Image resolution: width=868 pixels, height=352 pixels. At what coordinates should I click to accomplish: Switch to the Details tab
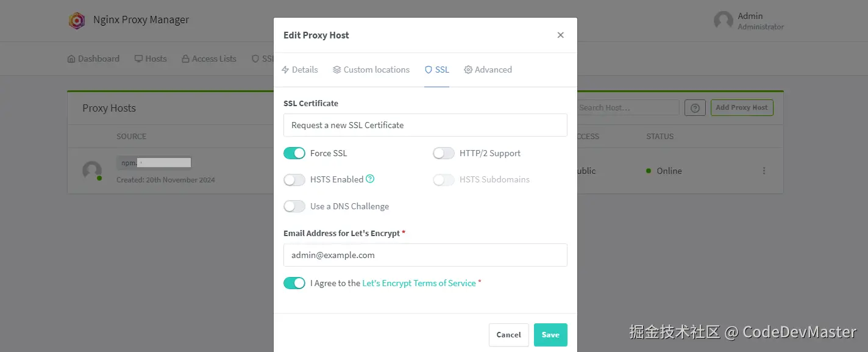point(300,70)
